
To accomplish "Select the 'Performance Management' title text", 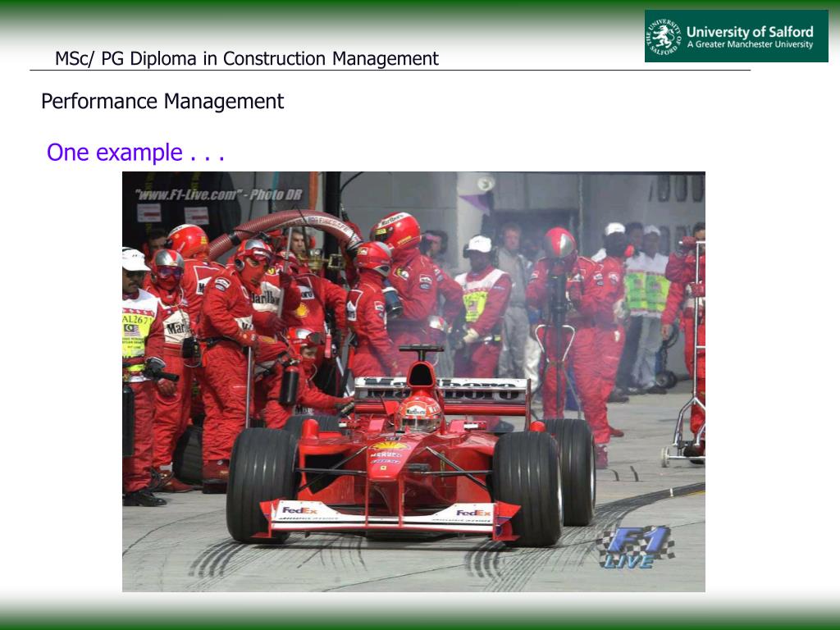I will pyautogui.click(x=162, y=101).
